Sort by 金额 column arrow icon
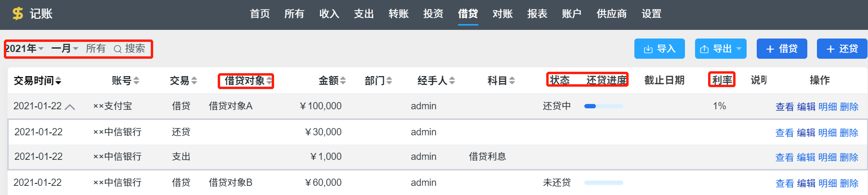Image resolution: width=868 pixels, height=195 pixels. (x=343, y=81)
